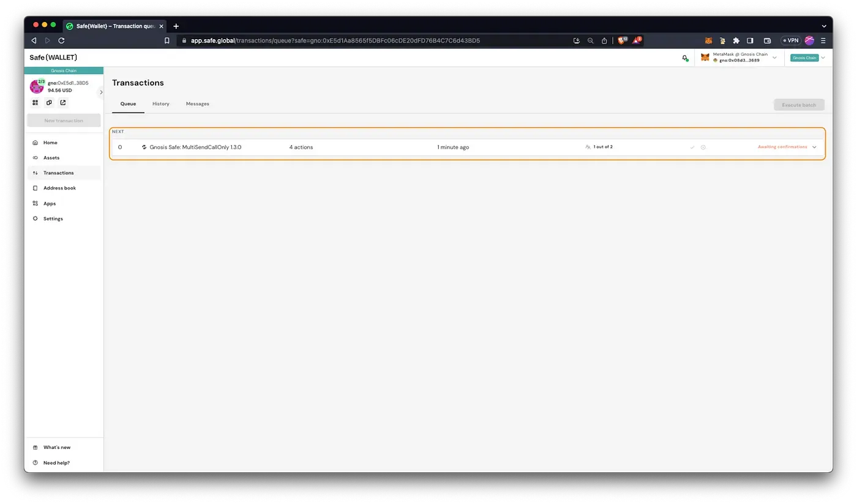The image size is (857, 504).
Task: Switch to the History tab
Action: [161, 103]
